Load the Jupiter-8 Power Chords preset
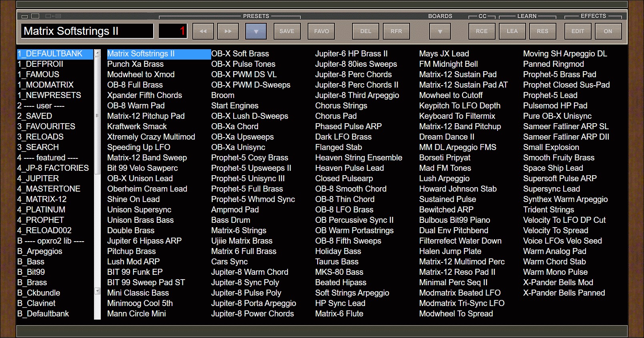This screenshot has height=338, width=644. click(252, 314)
